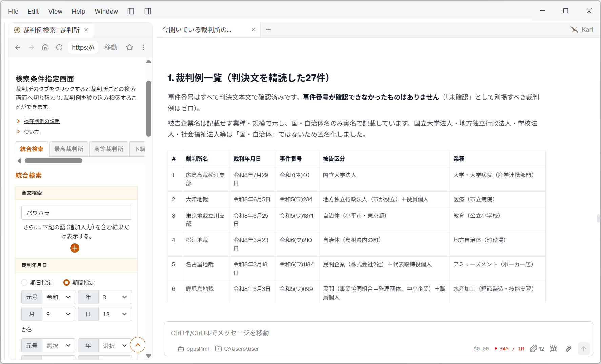Open the 日 dropdown showing 18
The image size is (601, 364).
tap(115, 314)
